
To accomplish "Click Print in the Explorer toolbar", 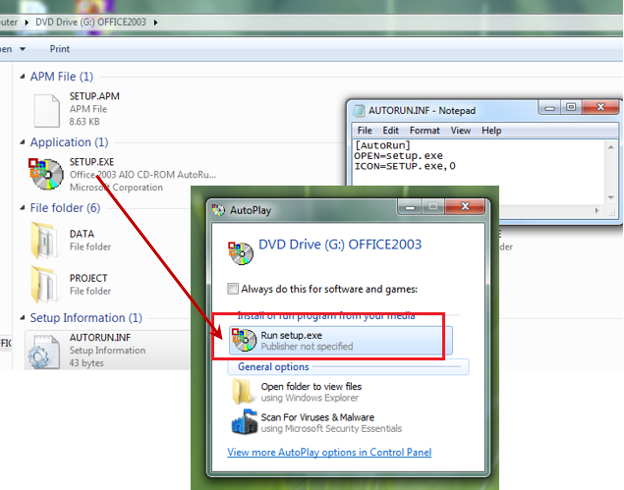I will (60, 49).
